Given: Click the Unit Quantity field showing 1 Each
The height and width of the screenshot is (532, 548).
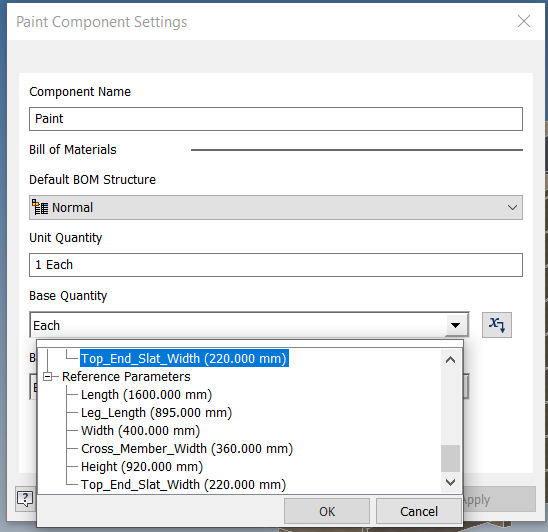Looking at the screenshot, I should coord(276,265).
